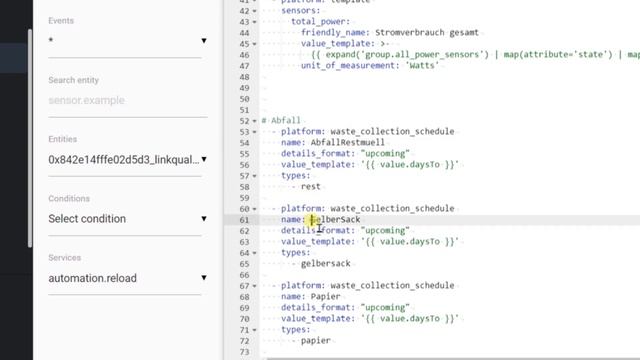Click the left sidebar scrollbar
The width and height of the screenshot is (640, 360).
[x=30, y=138]
